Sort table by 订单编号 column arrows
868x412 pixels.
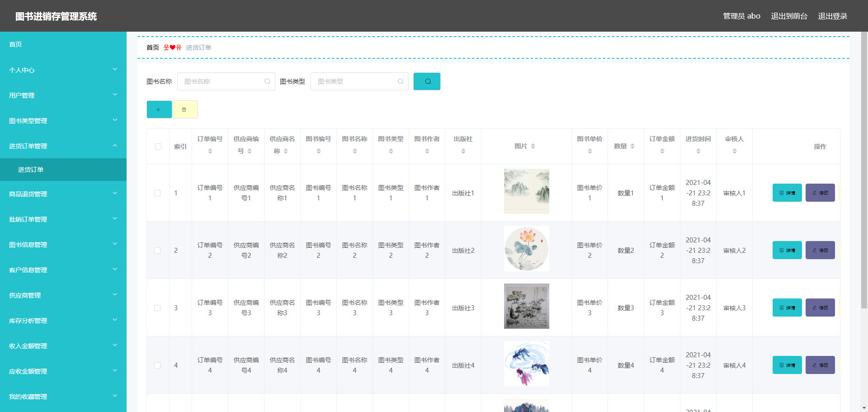210,151
